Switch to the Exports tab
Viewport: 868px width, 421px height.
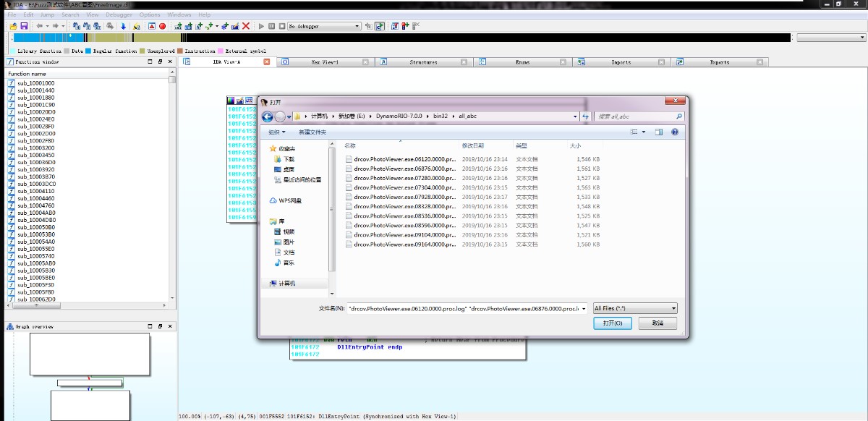[720, 62]
